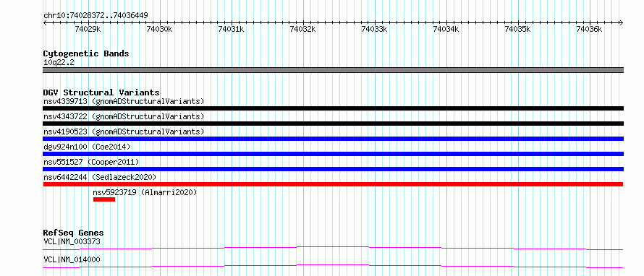Select the RefSeq Genes track title
Viewport: 644px width, 276px height.
click(x=73, y=233)
